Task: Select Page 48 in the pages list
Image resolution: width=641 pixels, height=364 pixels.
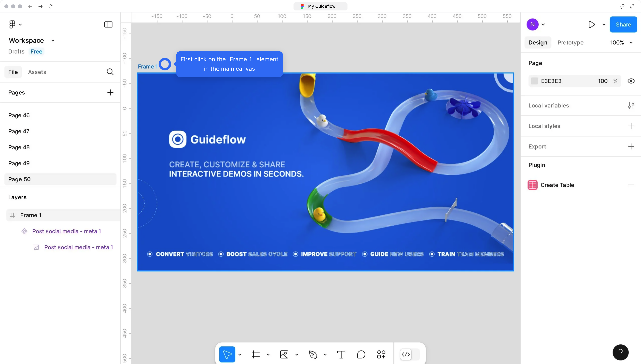Action: coord(19,147)
